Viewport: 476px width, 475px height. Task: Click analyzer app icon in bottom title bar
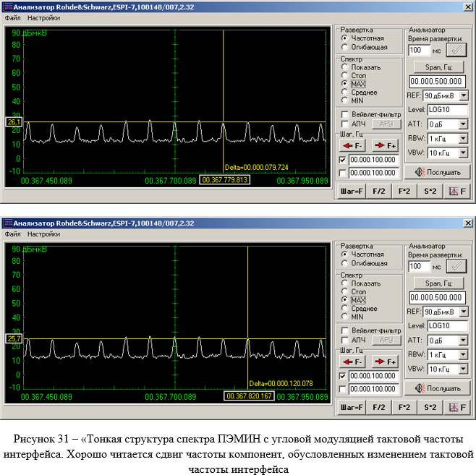click(7, 223)
